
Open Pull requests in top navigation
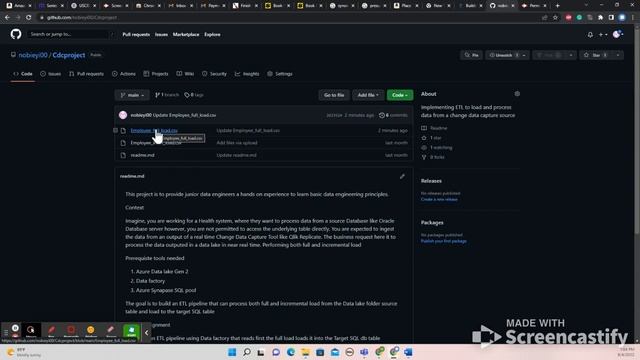tap(136, 35)
